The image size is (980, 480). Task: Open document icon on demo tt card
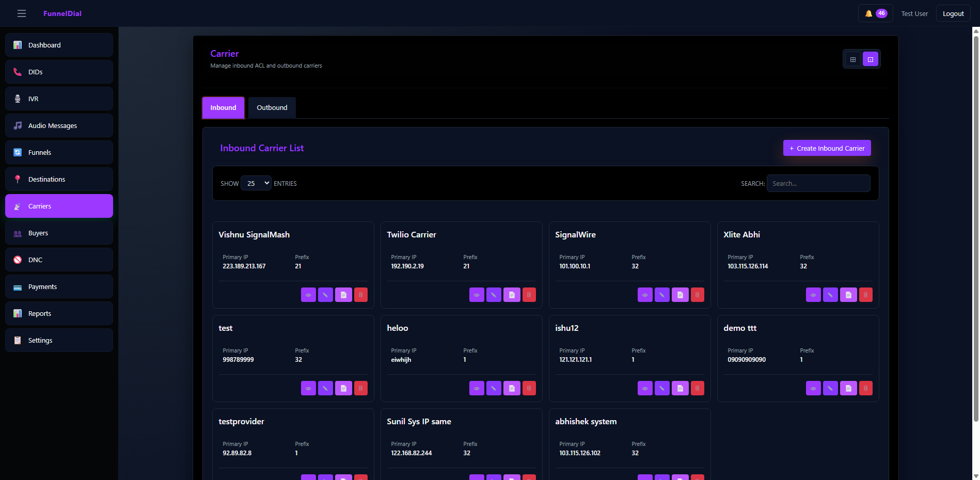(x=848, y=388)
